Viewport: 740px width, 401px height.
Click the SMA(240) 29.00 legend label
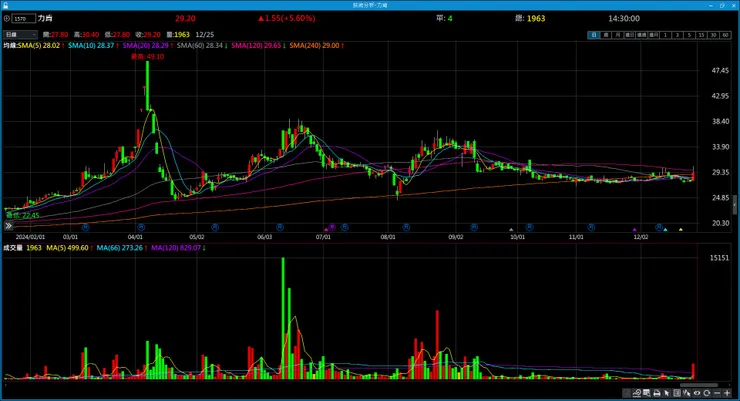point(314,46)
